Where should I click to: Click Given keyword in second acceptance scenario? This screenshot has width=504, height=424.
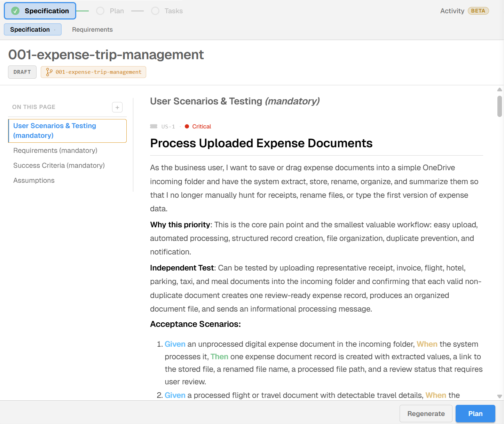tap(175, 395)
